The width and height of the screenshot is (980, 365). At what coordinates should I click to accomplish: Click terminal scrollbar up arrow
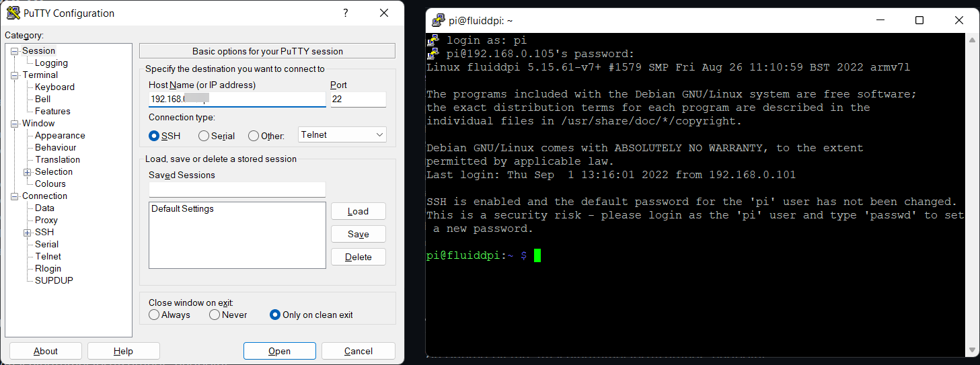coord(972,40)
